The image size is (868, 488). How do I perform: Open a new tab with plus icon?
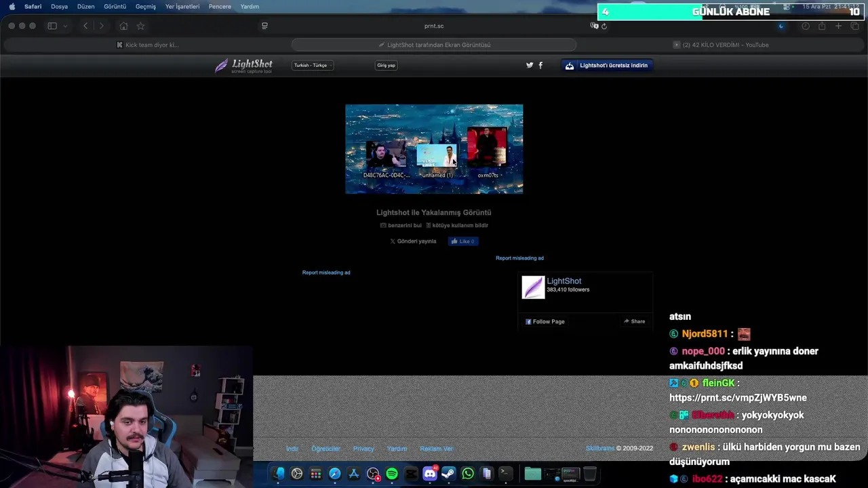pos(838,26)
